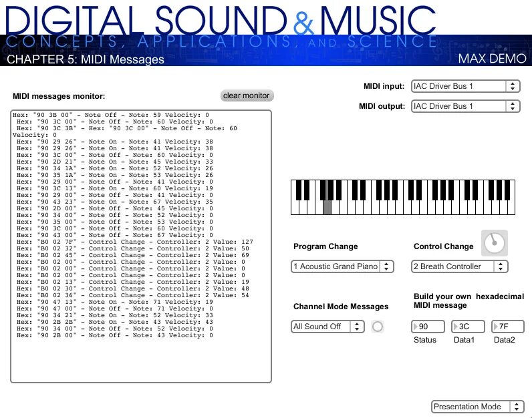The image size is (532, 418).
Task: Click monitor line Hex "90 2D 21"
Action: tap(115, 162)
